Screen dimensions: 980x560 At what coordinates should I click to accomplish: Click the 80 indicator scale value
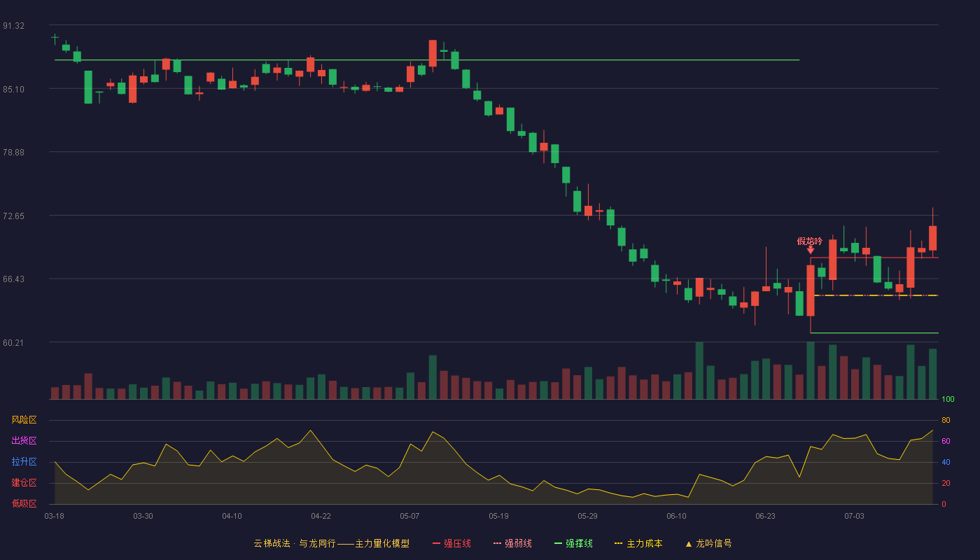click(946, 420)
